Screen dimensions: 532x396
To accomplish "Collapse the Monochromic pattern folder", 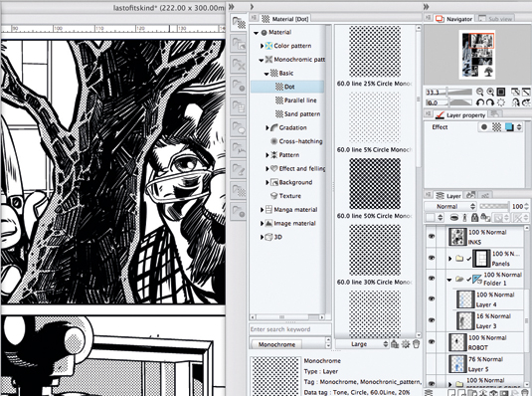I will coord(262,60).
